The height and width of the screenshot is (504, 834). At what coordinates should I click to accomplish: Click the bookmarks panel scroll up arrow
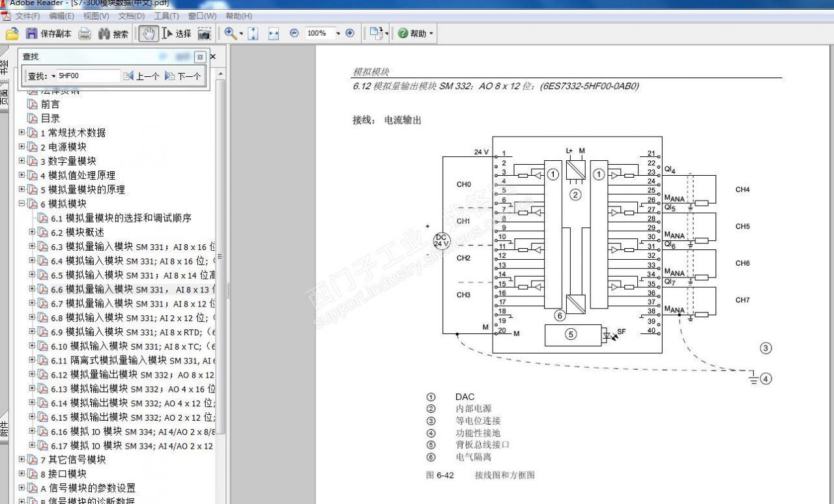pos(220,75)
